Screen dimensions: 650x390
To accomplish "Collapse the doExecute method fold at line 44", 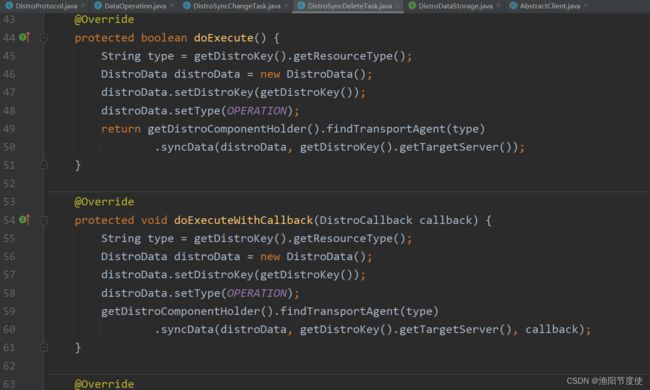I will [44, 38].
